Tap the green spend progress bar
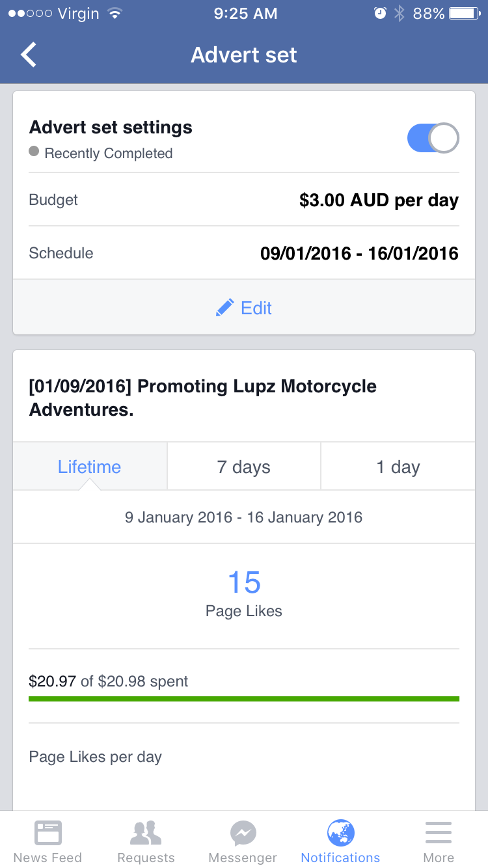488x868 pixels. coord(244,699)
